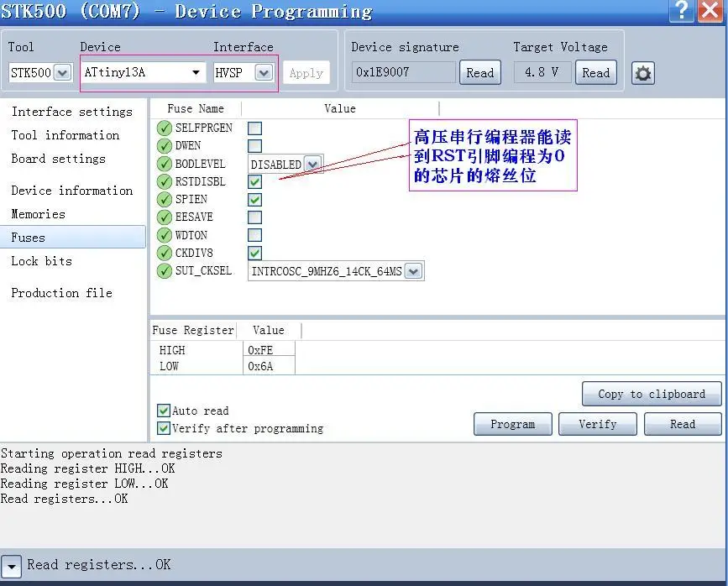Click the green check icon beside RSTDISBL
The image size is (728, 586).
(x=165, y=181)
